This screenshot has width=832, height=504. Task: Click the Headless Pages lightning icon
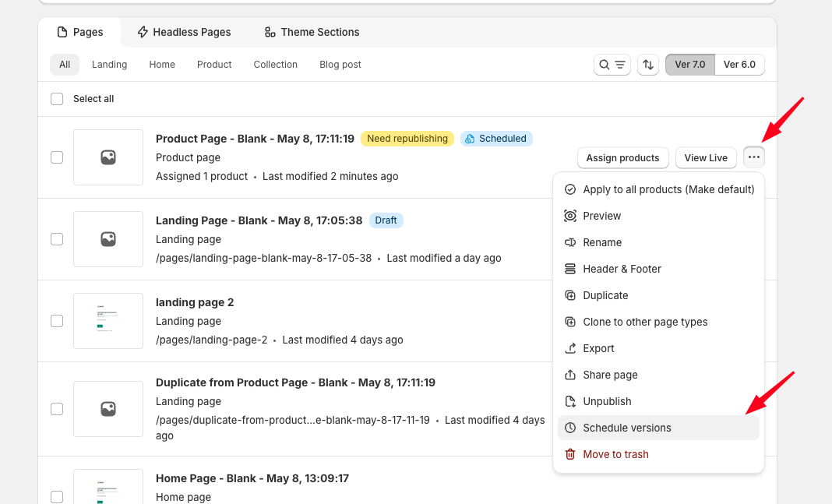tap(143, 32)
